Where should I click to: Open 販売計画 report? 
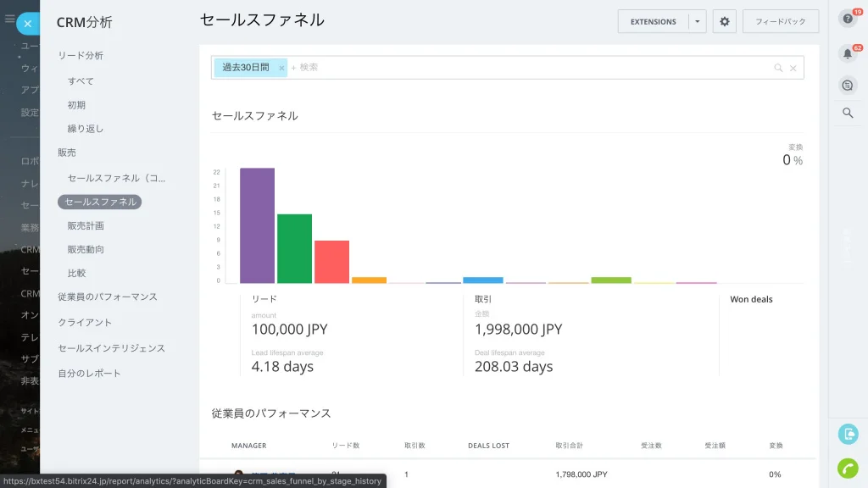pos(86,225)
